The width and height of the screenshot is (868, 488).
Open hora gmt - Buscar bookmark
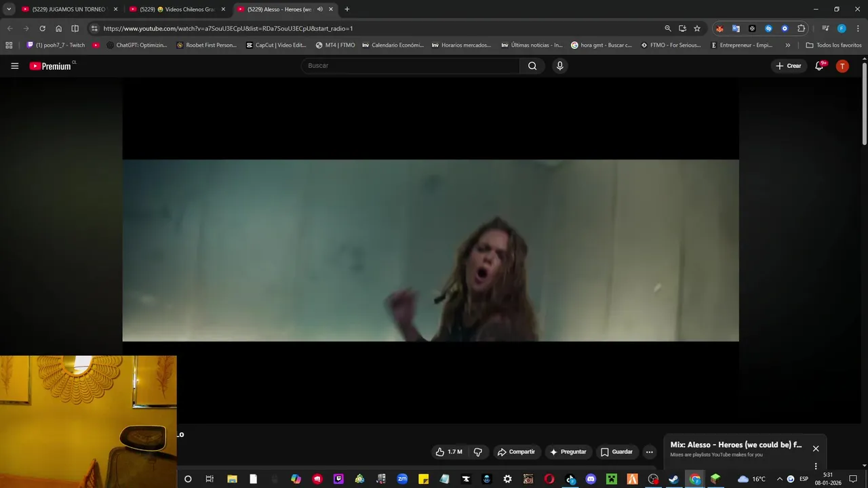pos(601,45)
